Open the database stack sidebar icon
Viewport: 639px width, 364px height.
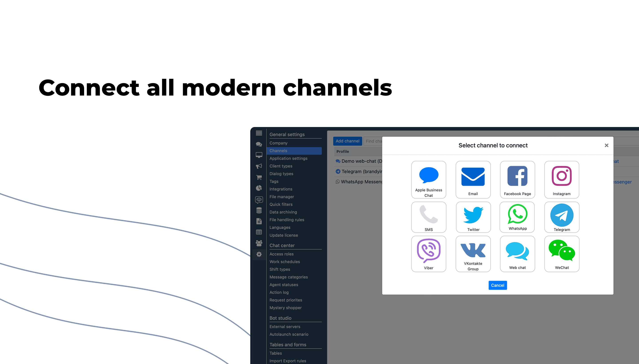(259, 210)
